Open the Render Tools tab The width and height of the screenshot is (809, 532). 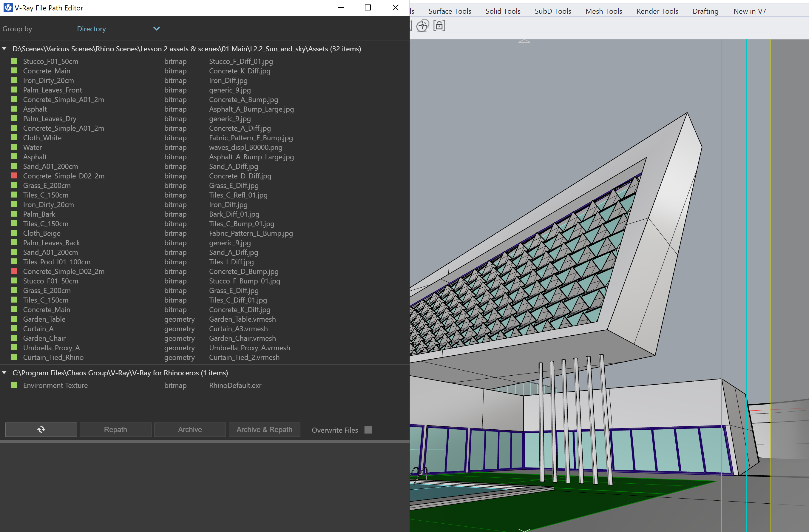pos(657,11)
